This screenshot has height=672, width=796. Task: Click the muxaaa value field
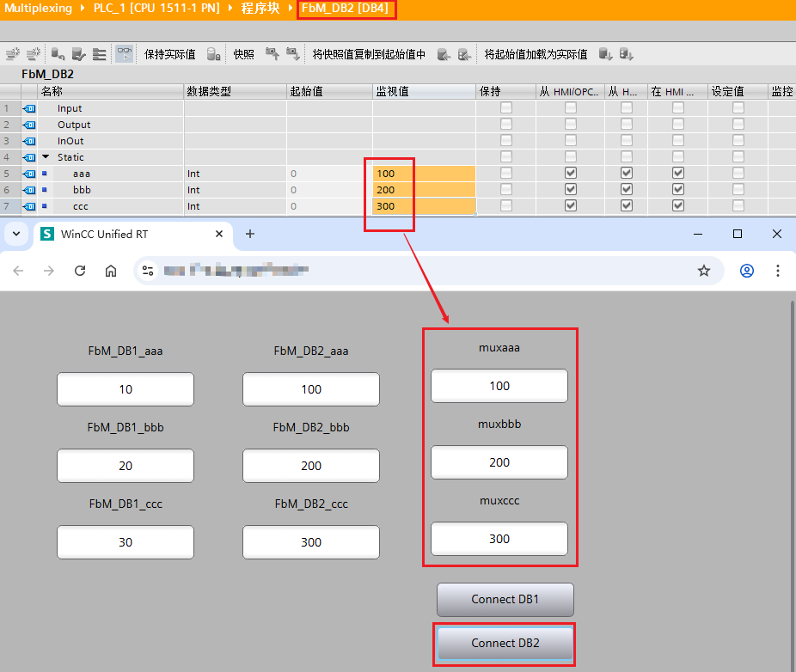[499, 386]
